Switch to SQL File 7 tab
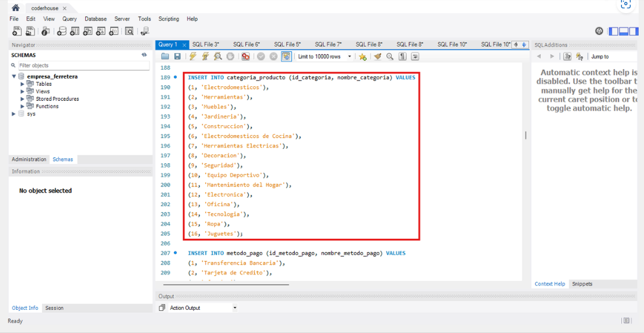This screenshot has width=644, height=333. point(328,45)
